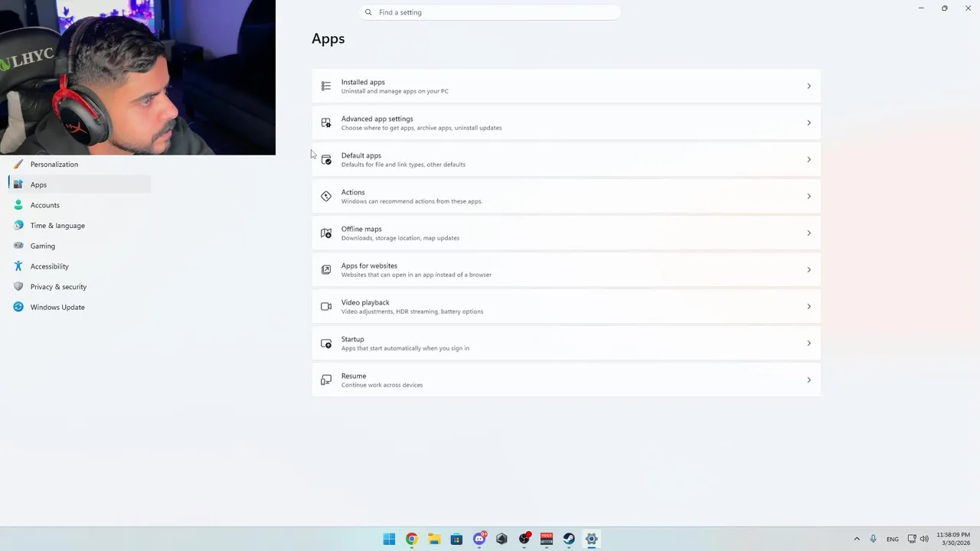
Task: Click the Apps for websites icon
Action: [x=326, y=269]
